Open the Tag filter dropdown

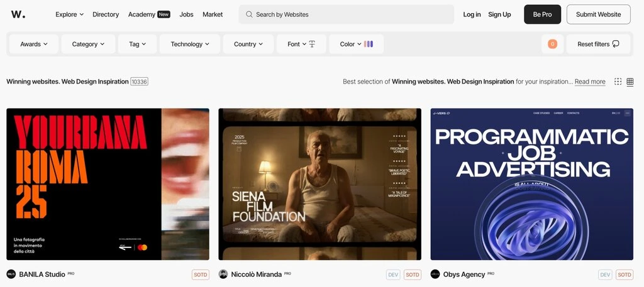[137, 44]
